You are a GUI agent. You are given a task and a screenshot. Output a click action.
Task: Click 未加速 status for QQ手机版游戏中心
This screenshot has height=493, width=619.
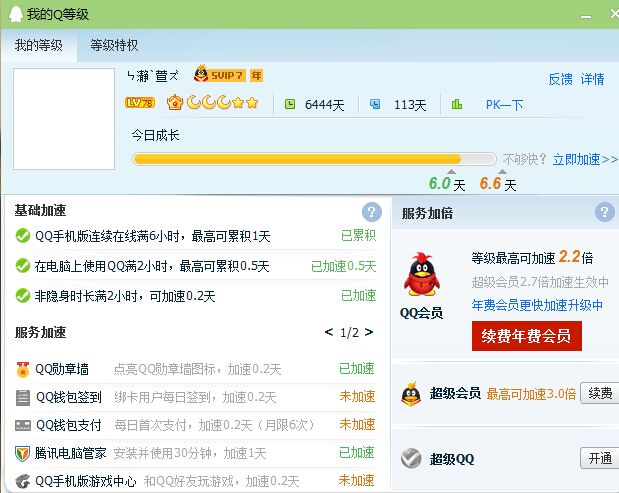tap(357, 480)
